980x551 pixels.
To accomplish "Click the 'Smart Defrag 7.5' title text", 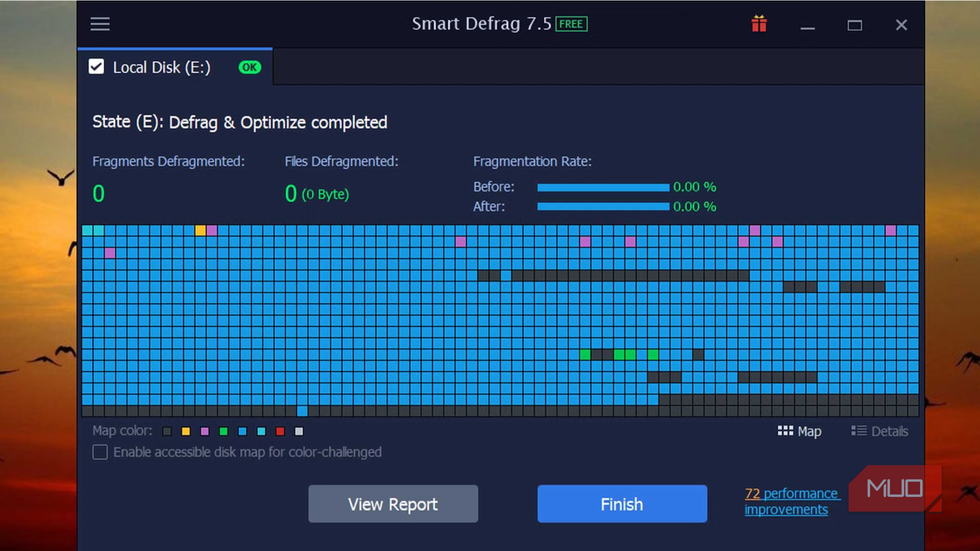I will (482, 24).
